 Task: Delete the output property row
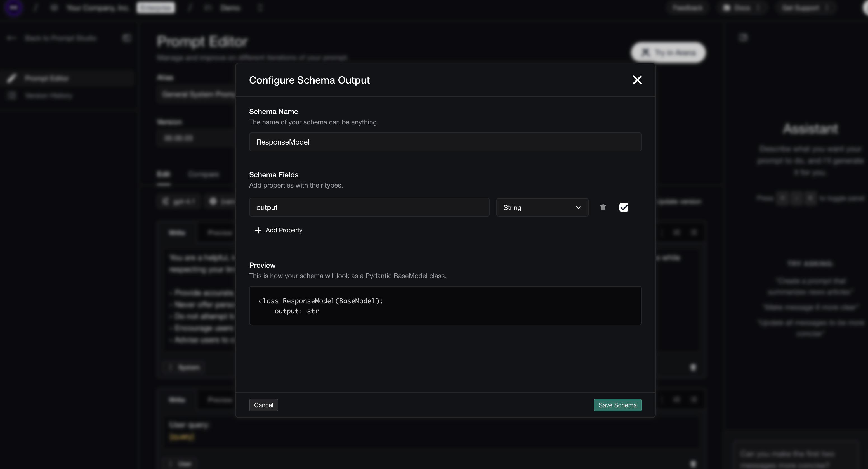coord(603,207)
